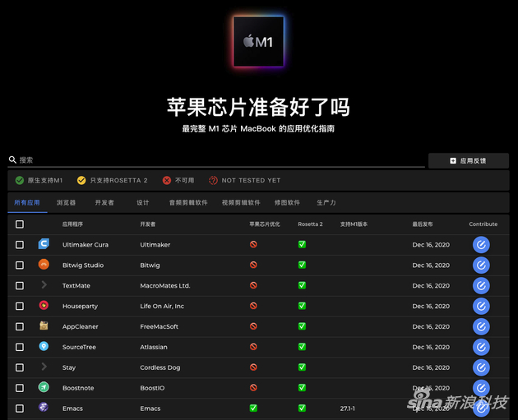
Task: Click developer name Life On Air, Inc
Action: pos(162,306)
